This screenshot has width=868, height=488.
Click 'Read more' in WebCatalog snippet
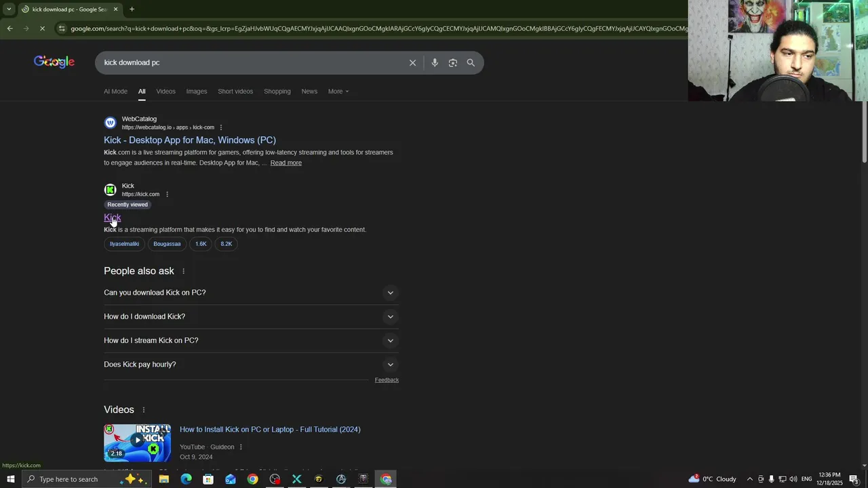286,163
